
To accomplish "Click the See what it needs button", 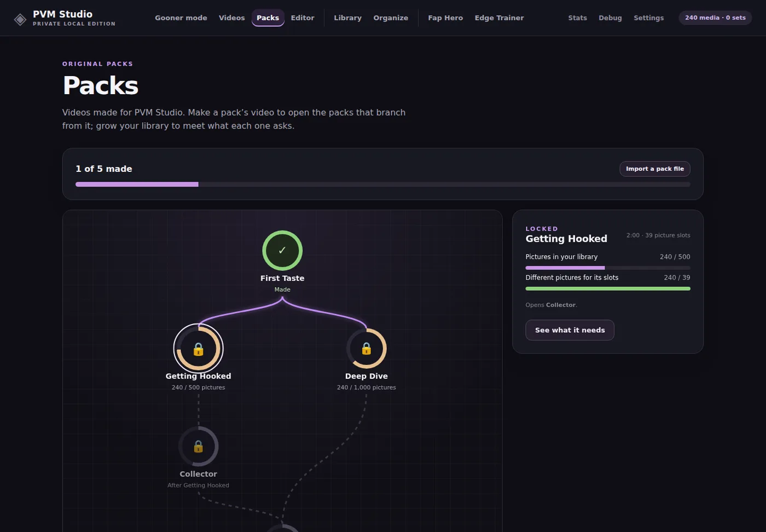I will [570, 330].
